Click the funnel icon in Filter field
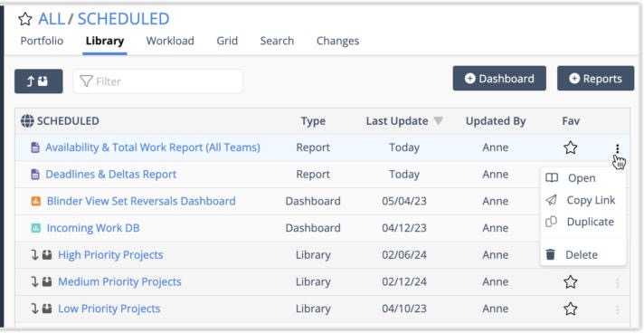Viewport: 644px width, 333px height. pyautogui.click(x=86, y=81)
